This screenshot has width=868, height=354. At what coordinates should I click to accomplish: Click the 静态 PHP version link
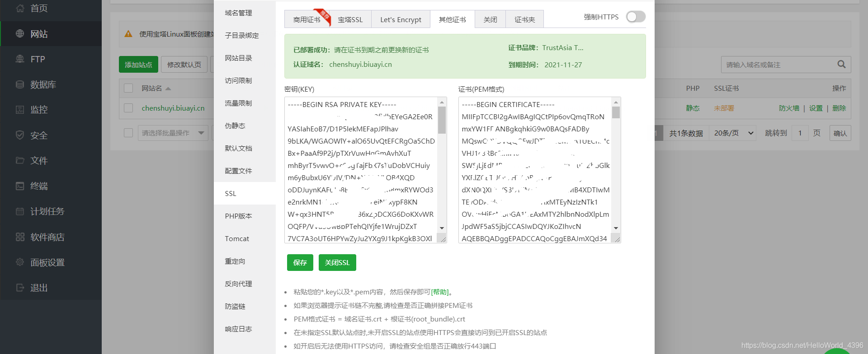693,108
